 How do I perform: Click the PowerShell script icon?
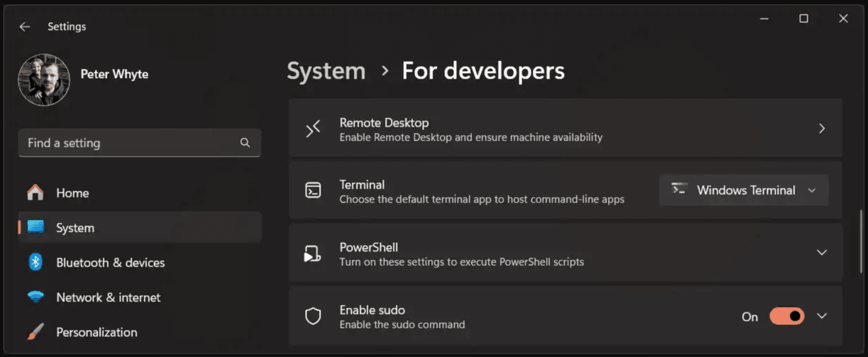tap(313, 253)
